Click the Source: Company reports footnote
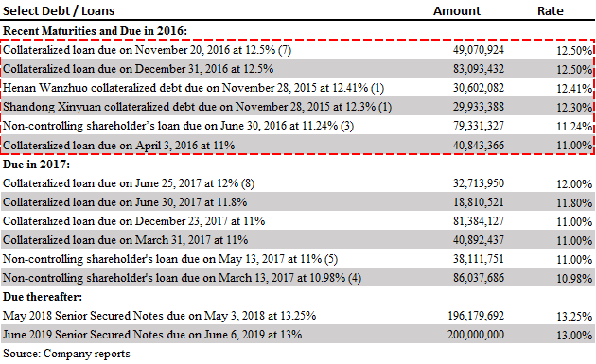 [x=66, y=354]
